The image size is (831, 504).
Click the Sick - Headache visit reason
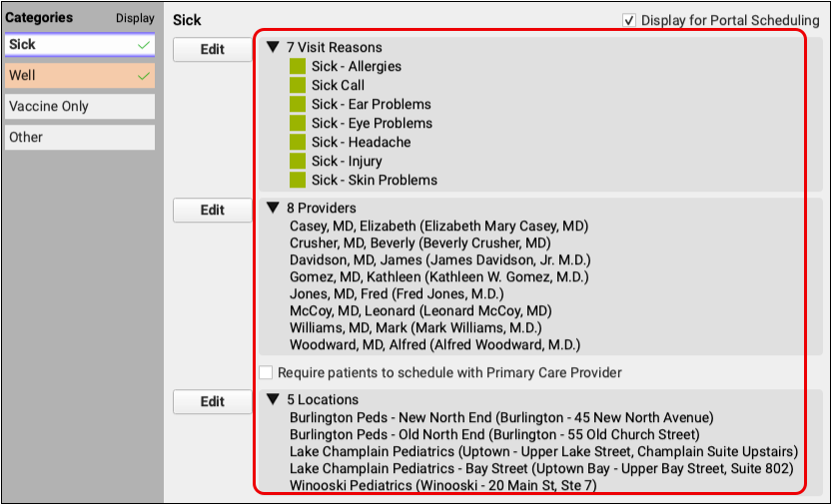click(x=361, y=143)
